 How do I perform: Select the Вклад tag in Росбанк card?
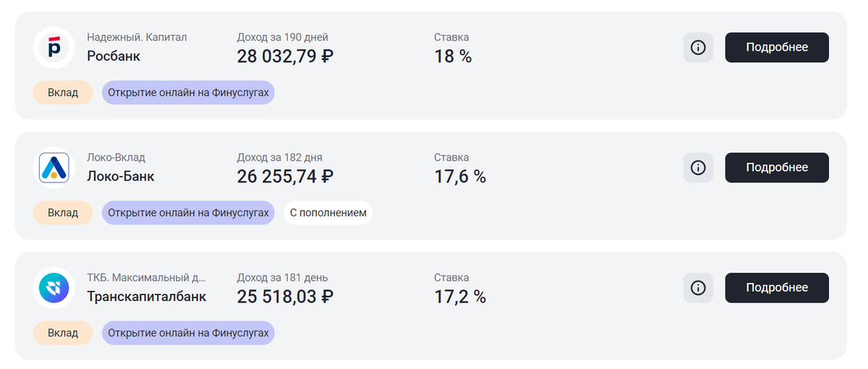tap(63, 93)
